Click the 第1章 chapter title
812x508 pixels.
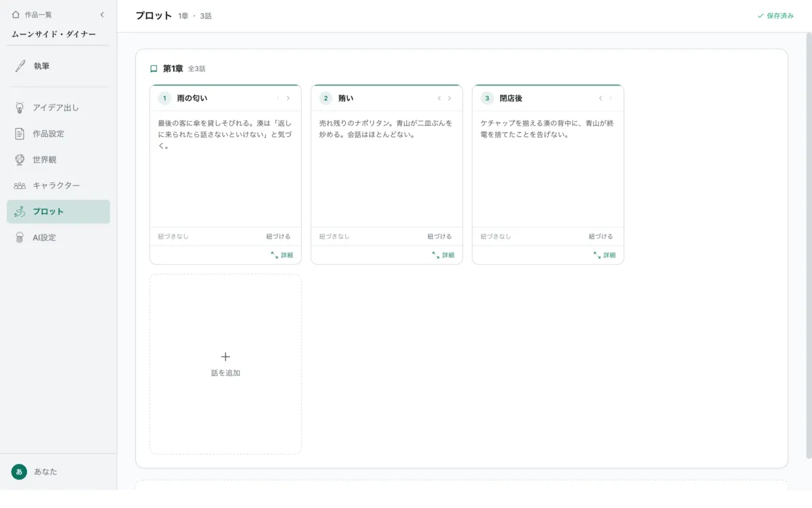pos(173,68)
